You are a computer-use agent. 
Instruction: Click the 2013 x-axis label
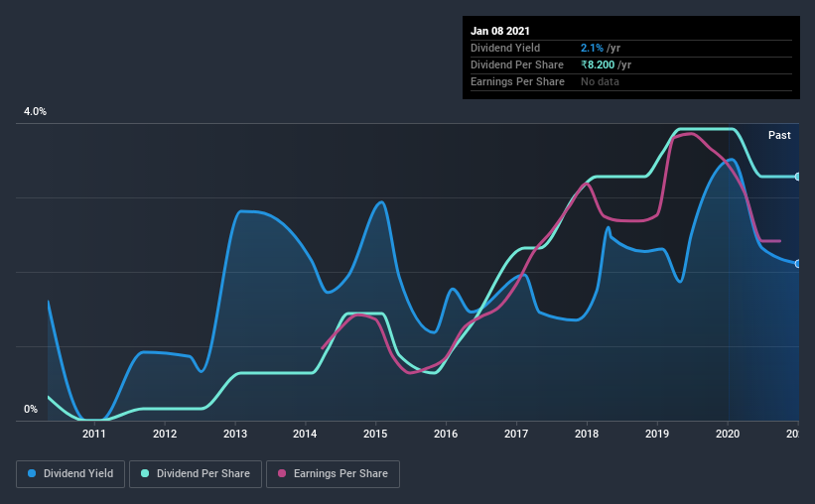point(235,434)
